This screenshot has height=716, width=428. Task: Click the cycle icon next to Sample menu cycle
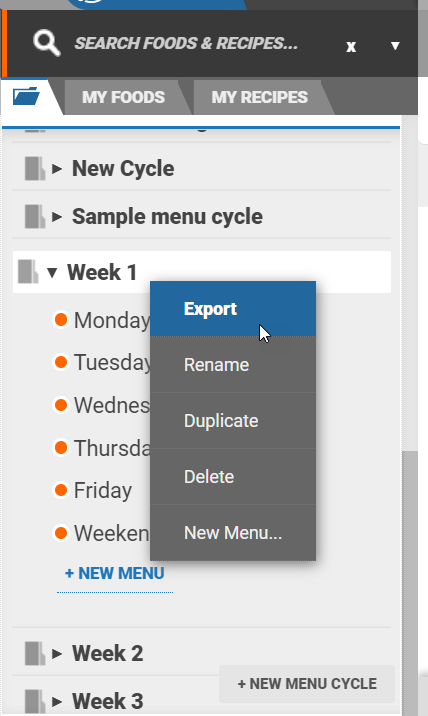(x=35, y=216)
